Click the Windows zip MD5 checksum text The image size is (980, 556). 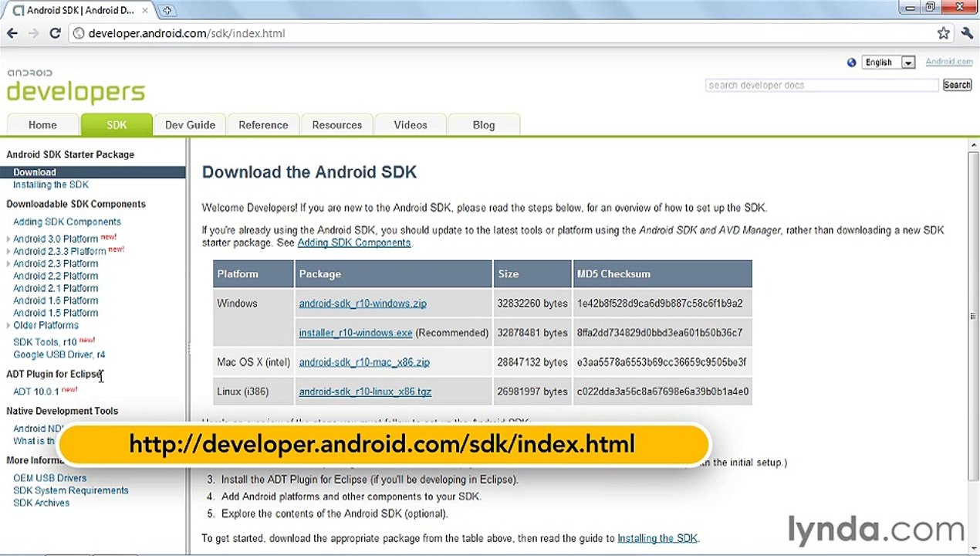pos(660,303)
